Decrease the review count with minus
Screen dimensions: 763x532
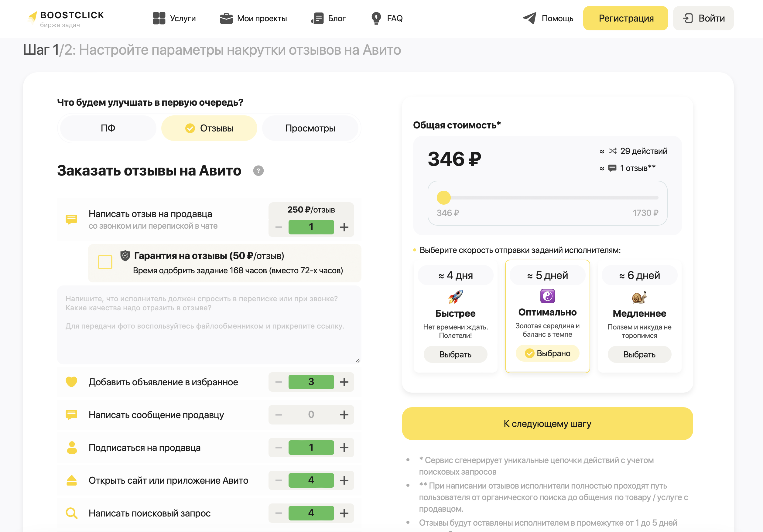coord(279,227)
